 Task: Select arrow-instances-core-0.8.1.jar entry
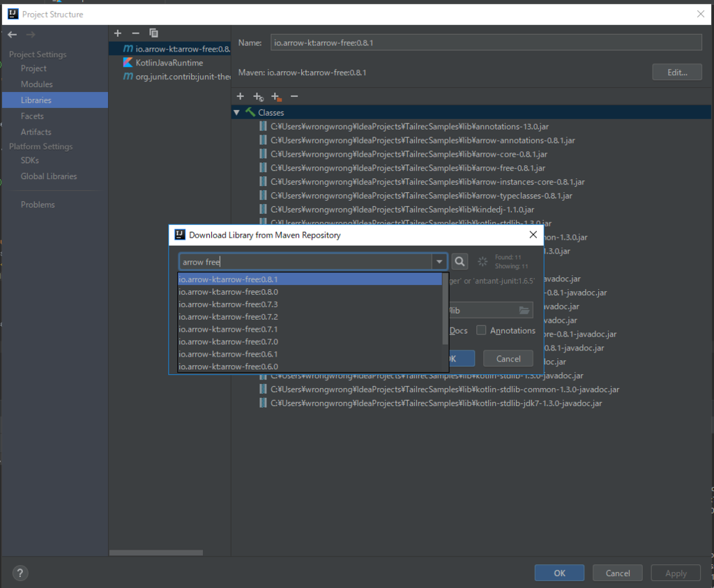(427, 182)
